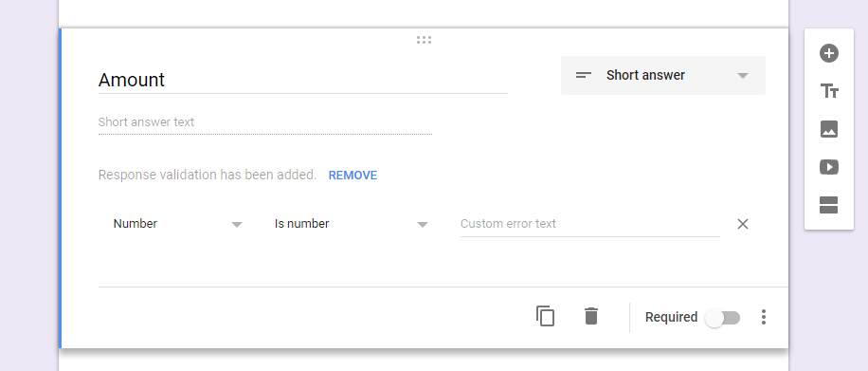868x371 pixels.
Task: Click the drag handle dots atop the card
Action: tap(424, 40)
